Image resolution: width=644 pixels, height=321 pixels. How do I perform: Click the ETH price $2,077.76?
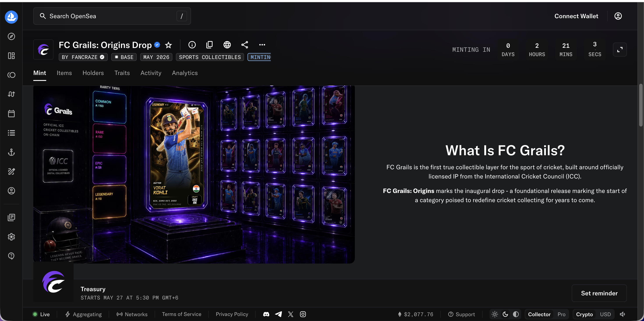pyautogui.click(x=416, y=314)
